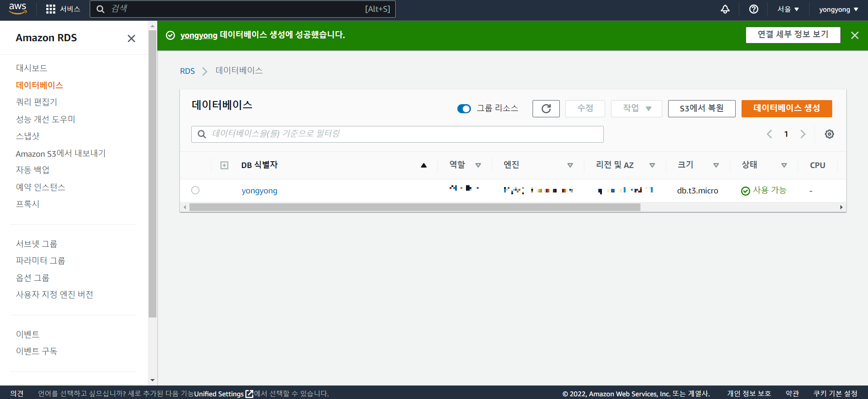Go to RDS breadcrumb link
The height and width of the screenshot is (399, 868).
pos(187,71)
